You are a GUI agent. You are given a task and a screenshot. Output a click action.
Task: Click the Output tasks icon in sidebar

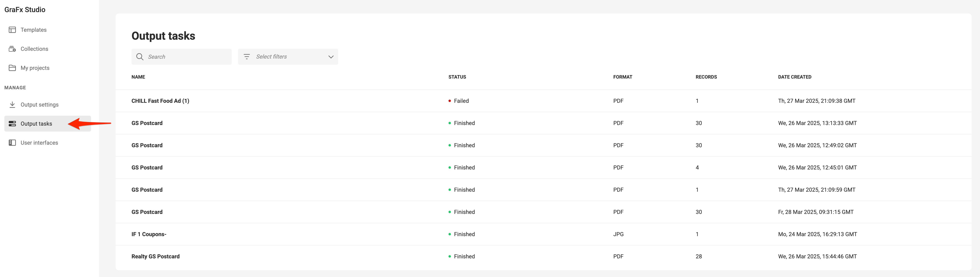point(12,123)
